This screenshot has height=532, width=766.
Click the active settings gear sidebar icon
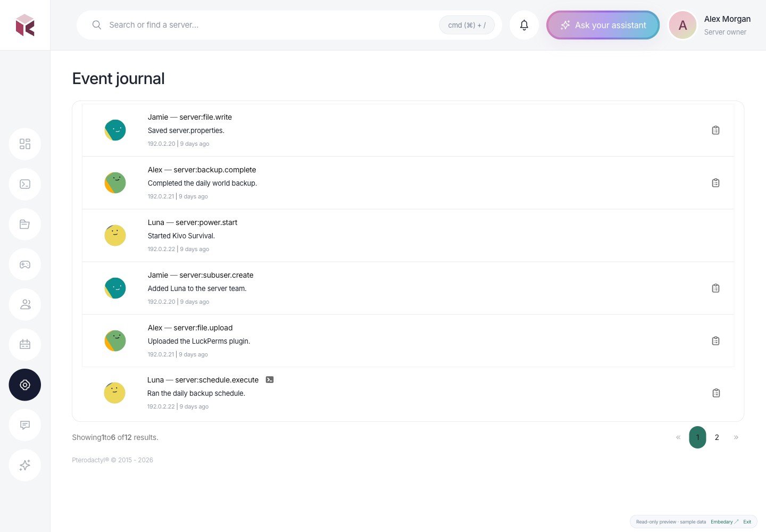point(25,385)
